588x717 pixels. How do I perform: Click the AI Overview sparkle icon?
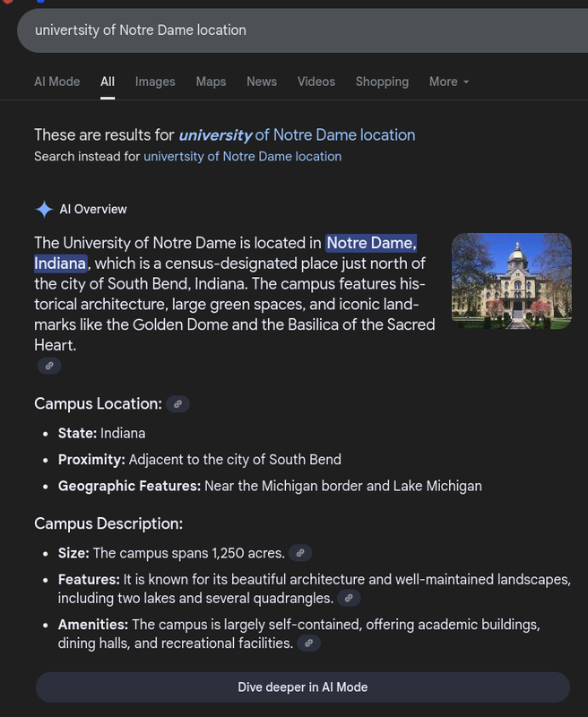pyautogui.click(x=44, y=210)
